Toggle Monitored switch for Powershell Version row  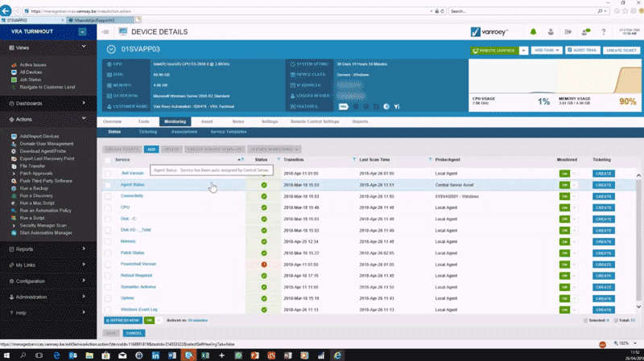568,265
